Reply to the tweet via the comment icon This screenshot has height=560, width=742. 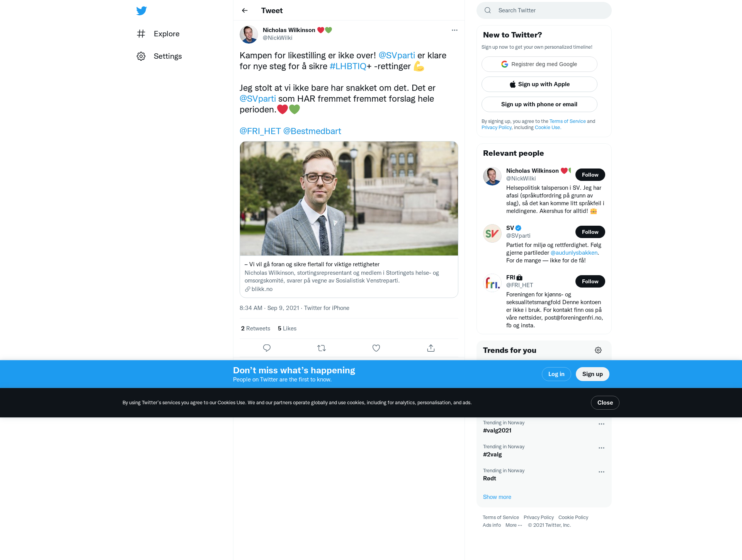(267, 348)
